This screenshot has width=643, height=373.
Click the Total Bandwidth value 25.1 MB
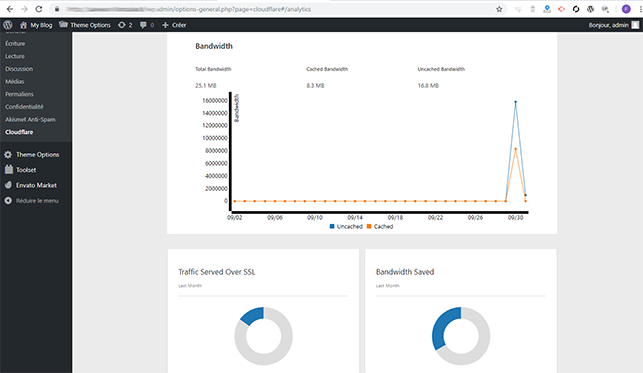coord(206,86)
